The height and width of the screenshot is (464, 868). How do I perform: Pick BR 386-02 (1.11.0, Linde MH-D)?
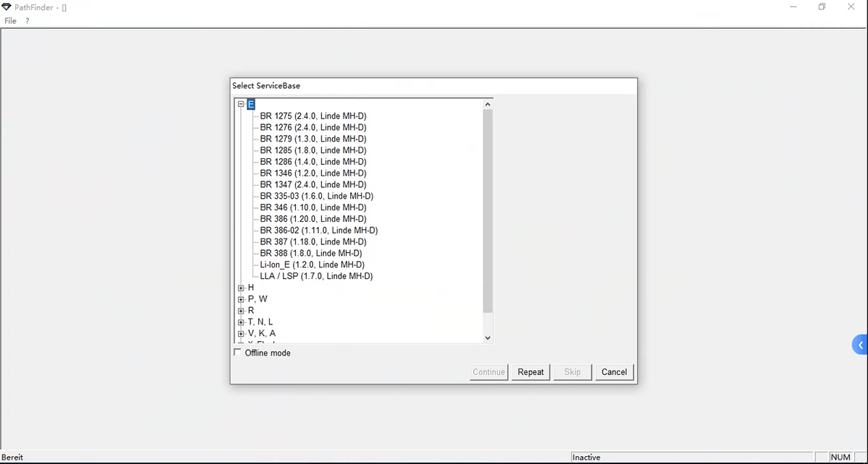[318, 231]
